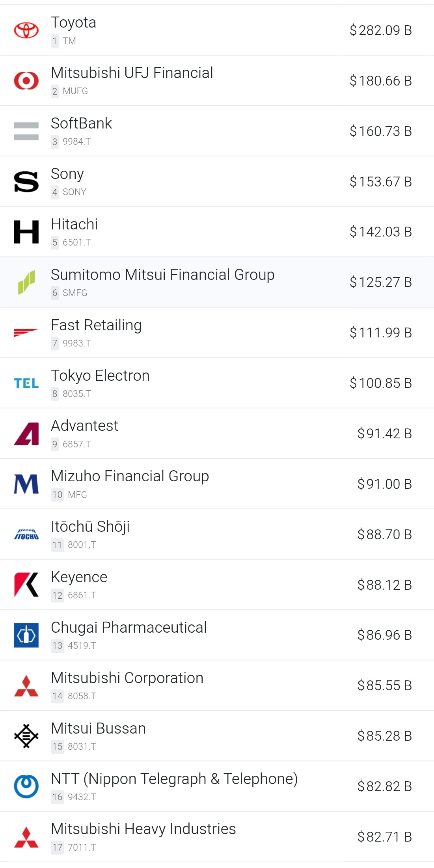Viewport: 434px width, 868px height.
Task: Click the NTT logo icon
Action: (26, 786)
